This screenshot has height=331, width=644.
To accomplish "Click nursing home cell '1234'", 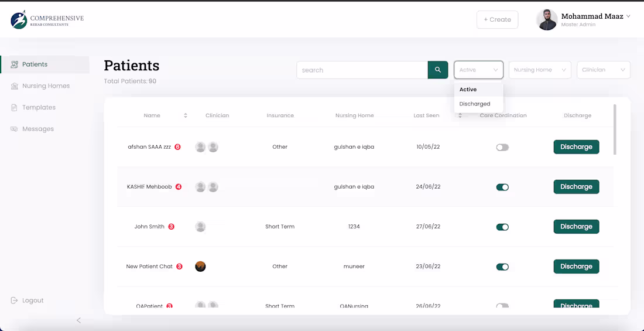I will pyautogui.click(x=354, y=227).
